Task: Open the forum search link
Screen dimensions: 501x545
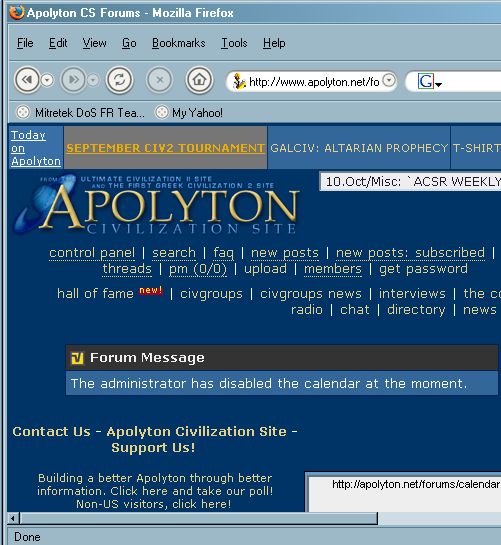Action: click(x=174, y=253)
